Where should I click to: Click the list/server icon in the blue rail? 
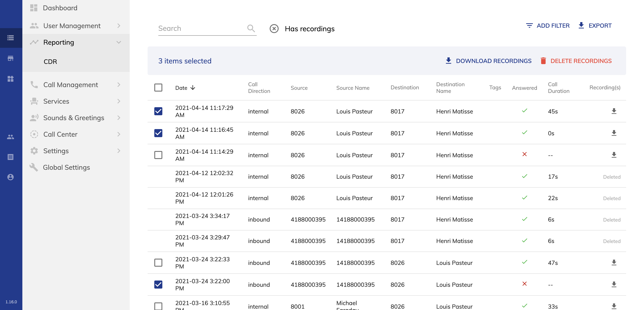coord(11,38)
